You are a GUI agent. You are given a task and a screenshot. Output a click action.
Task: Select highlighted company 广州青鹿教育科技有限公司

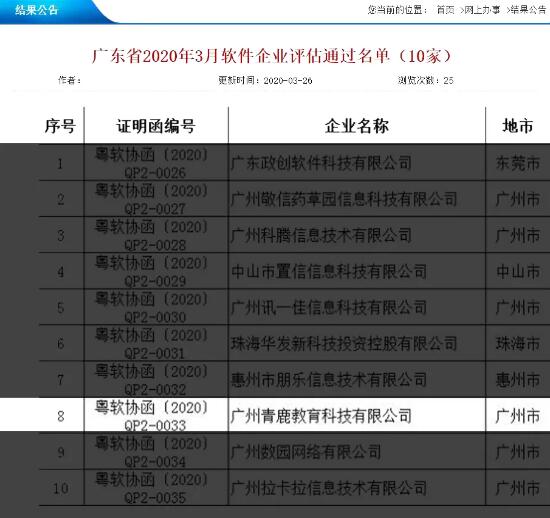321,416
